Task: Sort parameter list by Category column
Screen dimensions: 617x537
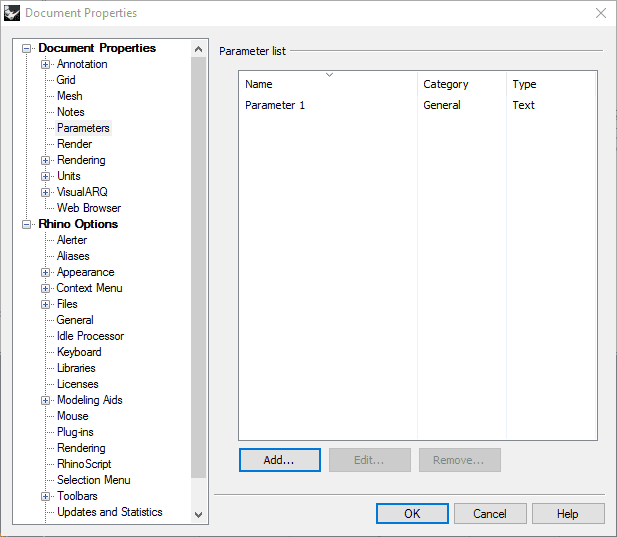Action: pyautogui.click(x=462, y=84)
